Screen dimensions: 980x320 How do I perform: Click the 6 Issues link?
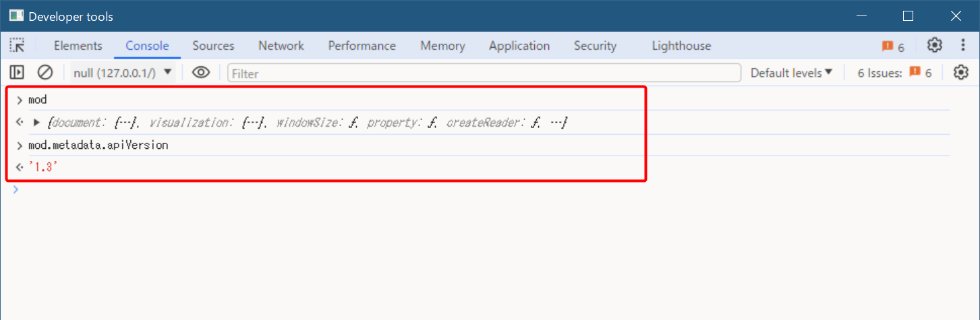click(x=894, y=73)
